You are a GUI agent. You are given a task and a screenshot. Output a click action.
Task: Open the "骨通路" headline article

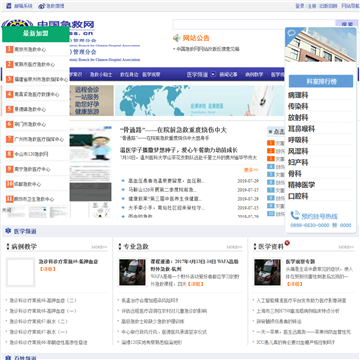[x=173, y=130]
